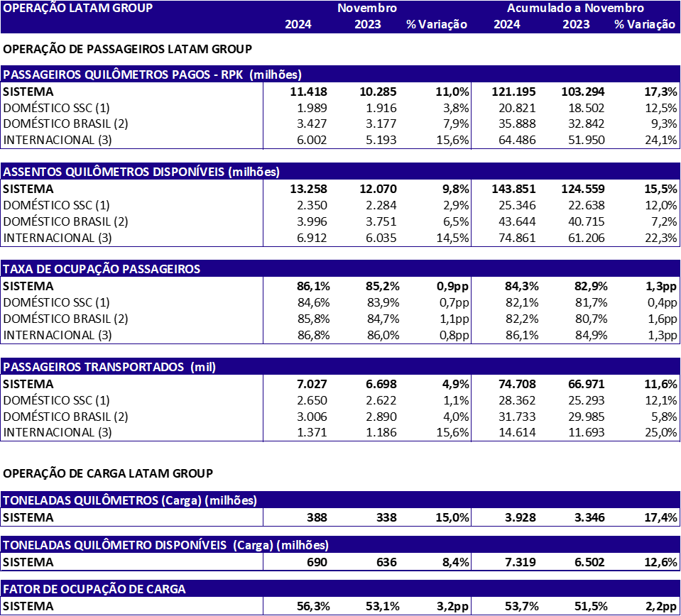The height and width of the screenshot is (616, 681).
Task: Select TONELADAS QUILÔMETRO DISPONÍVEIS (Carga) heading
Action: [165, 545]
